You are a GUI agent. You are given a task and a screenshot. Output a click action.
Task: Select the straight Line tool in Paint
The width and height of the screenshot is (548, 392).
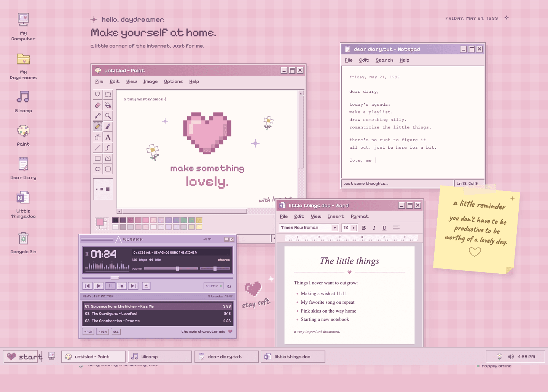point(98,148)
